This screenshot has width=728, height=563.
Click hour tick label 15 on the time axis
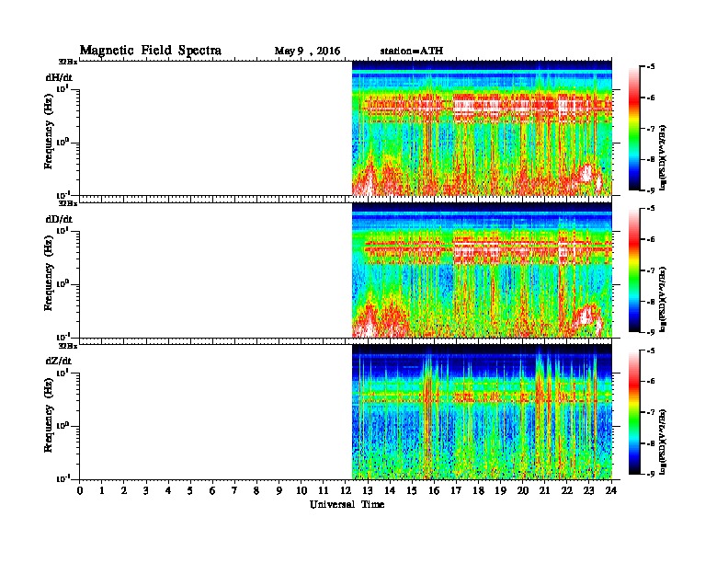click(x=413, y=490)
